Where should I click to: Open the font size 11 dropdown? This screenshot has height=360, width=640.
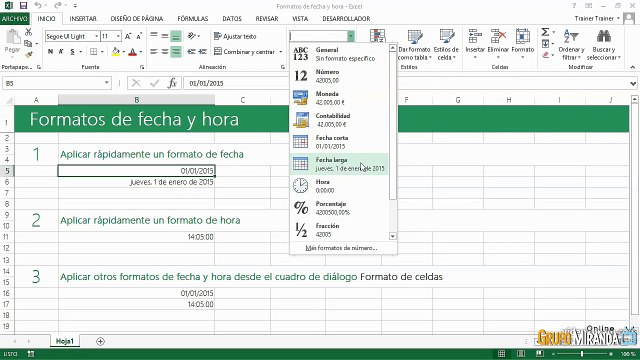[118, 36]
